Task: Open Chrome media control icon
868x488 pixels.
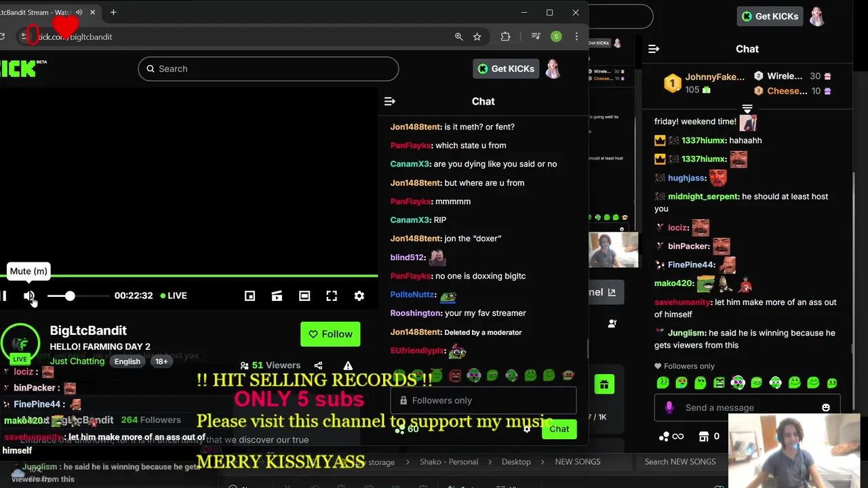Action: [536, 37]
